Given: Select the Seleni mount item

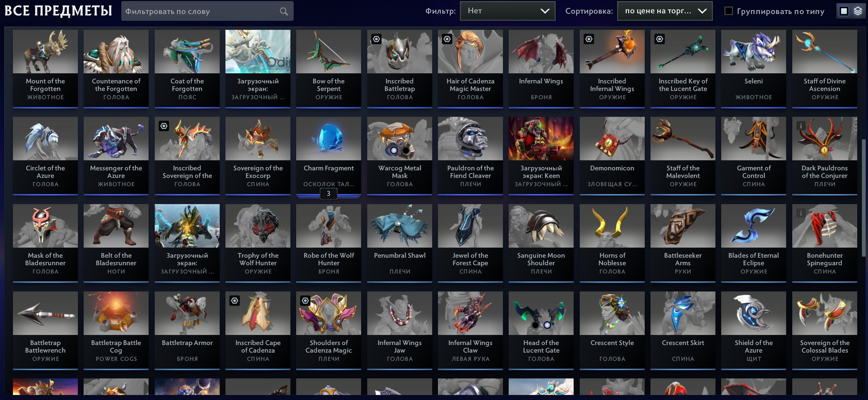Looking at the screenshot, I should point(753,68).
